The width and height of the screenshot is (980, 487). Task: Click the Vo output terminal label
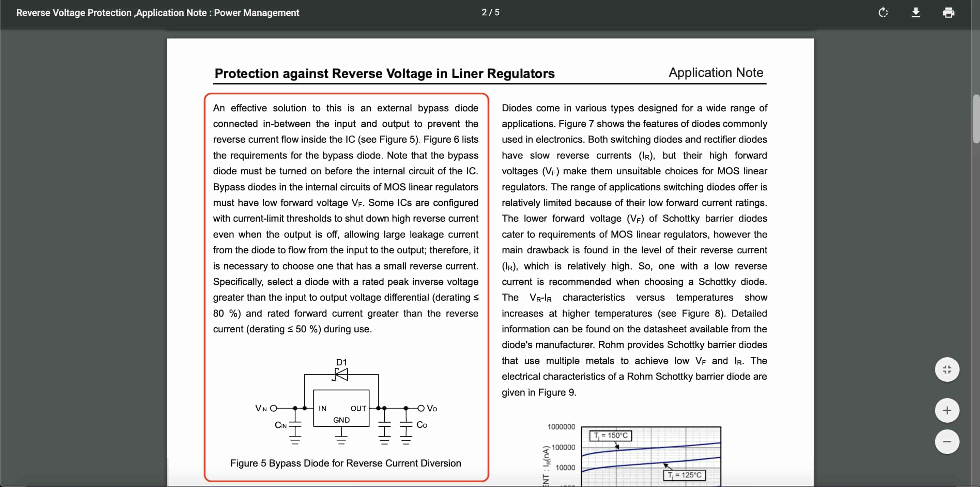432,408
